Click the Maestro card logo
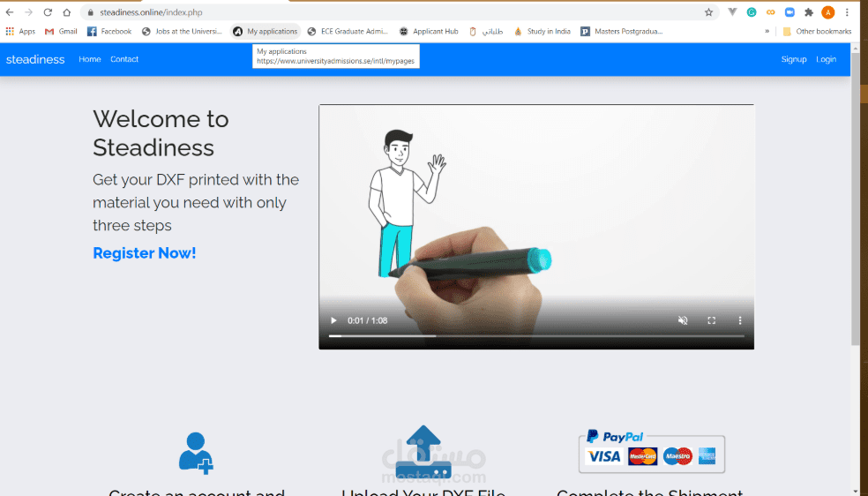The width and height of the screenshot is (868, 496). 677,456
